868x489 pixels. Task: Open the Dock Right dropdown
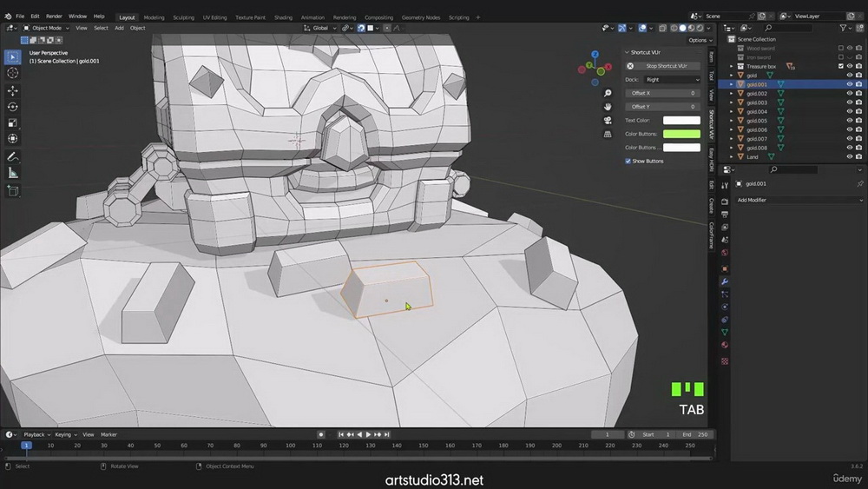tap(673, 80)
